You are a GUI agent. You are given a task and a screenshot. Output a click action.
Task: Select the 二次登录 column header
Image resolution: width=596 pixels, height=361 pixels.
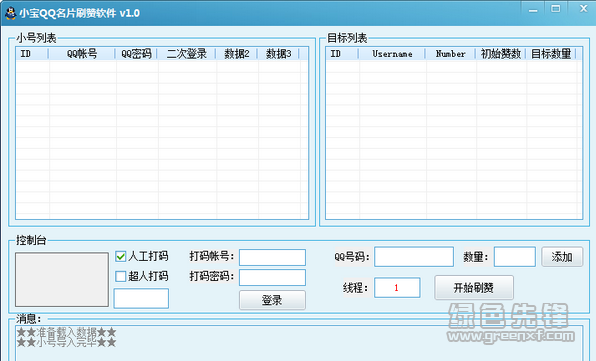point(187,54)
